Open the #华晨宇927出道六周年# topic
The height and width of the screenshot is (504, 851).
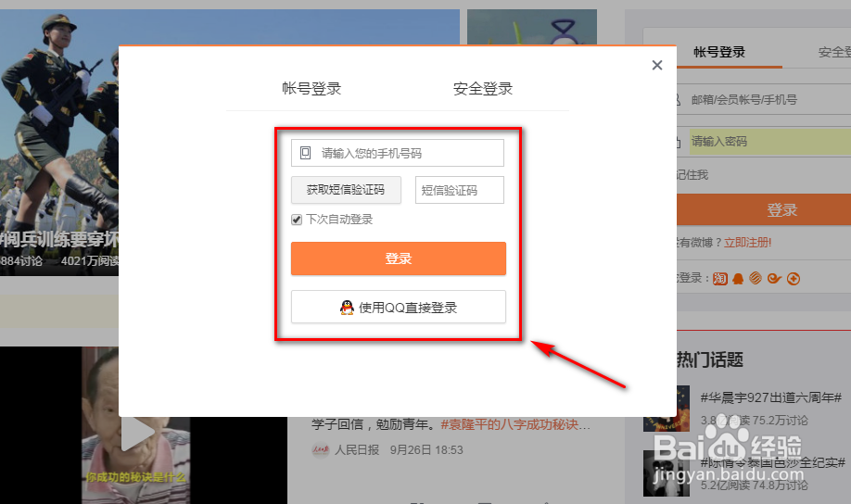(x=770, y=397)
